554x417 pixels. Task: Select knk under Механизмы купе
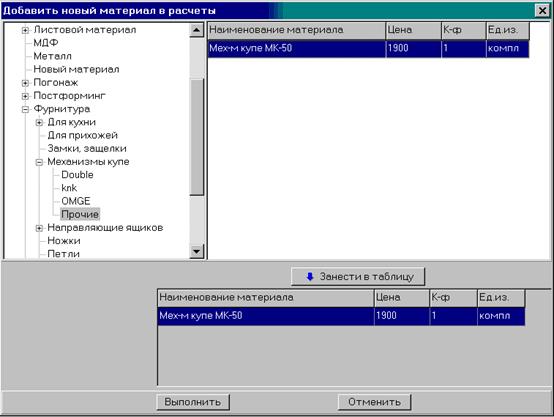click(x=69, y=188)
